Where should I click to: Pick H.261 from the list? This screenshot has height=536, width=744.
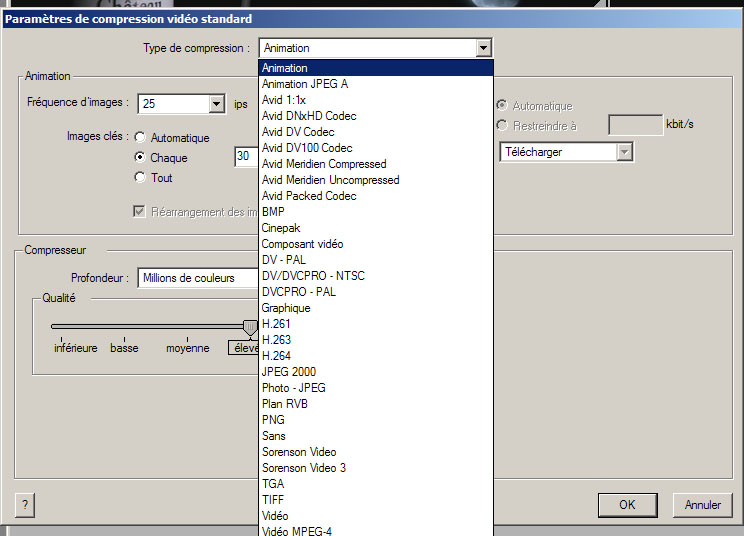376,324
